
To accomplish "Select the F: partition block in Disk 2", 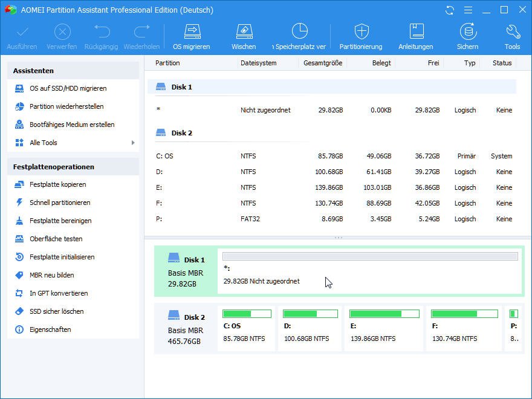I will (x=463, y=329).
